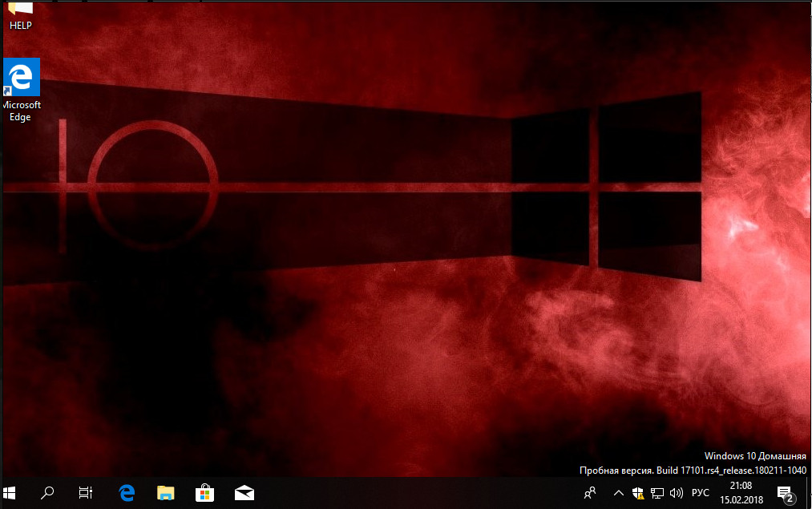812x509 pixels.
Task: Click the Show desktop strip
Action: click(x=809, y=493)
